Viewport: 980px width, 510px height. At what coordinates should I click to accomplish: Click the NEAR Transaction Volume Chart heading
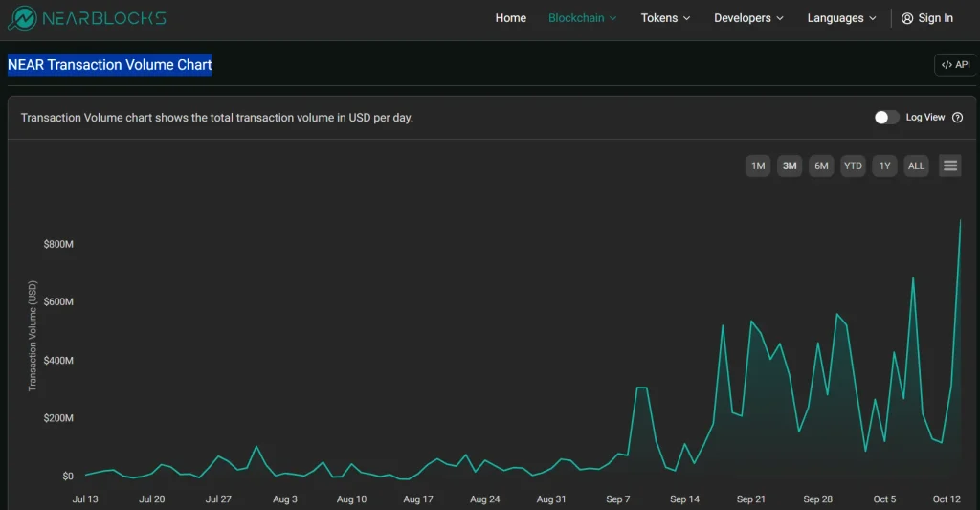point(110,64)
